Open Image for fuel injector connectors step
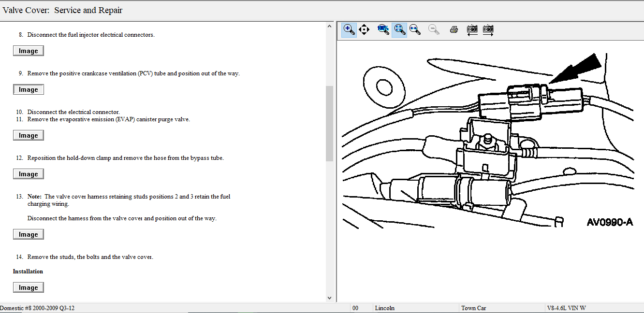 [x=29, y=51]
